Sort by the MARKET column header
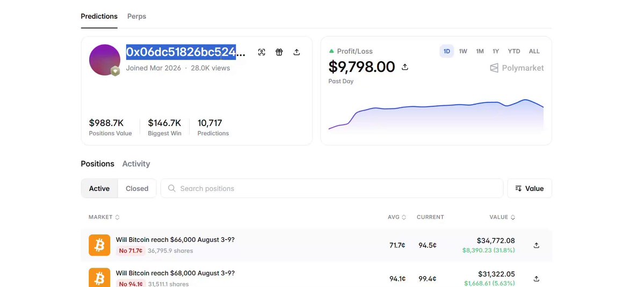 104,217
